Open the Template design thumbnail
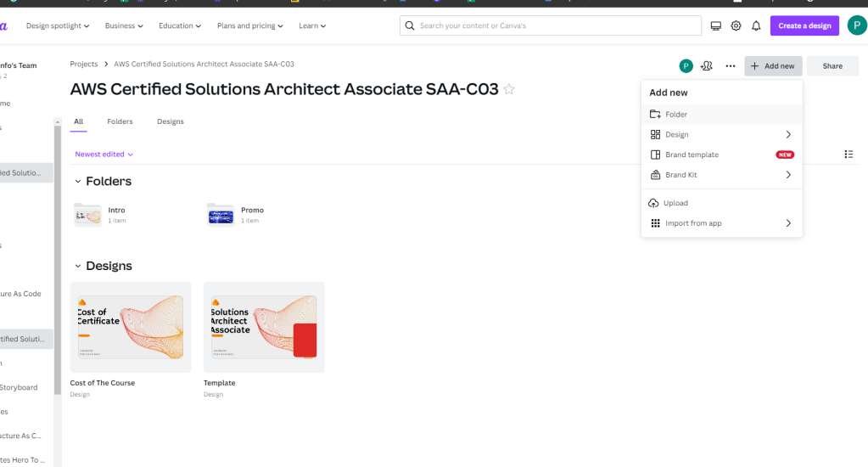 pos(264,327)
